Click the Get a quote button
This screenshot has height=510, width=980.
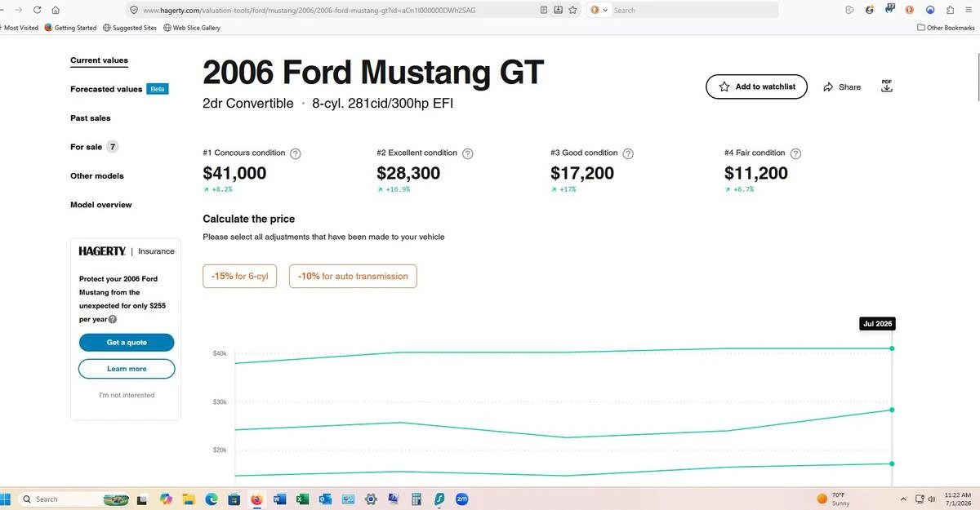(127, 343)
